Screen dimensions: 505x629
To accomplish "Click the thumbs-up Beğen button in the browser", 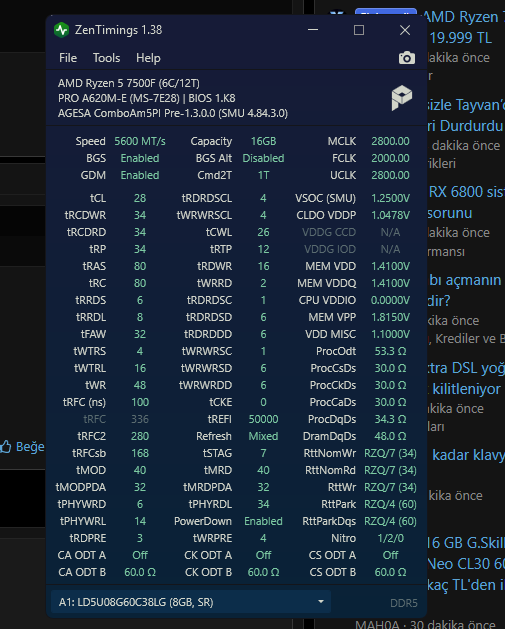I will pos(22,446).
